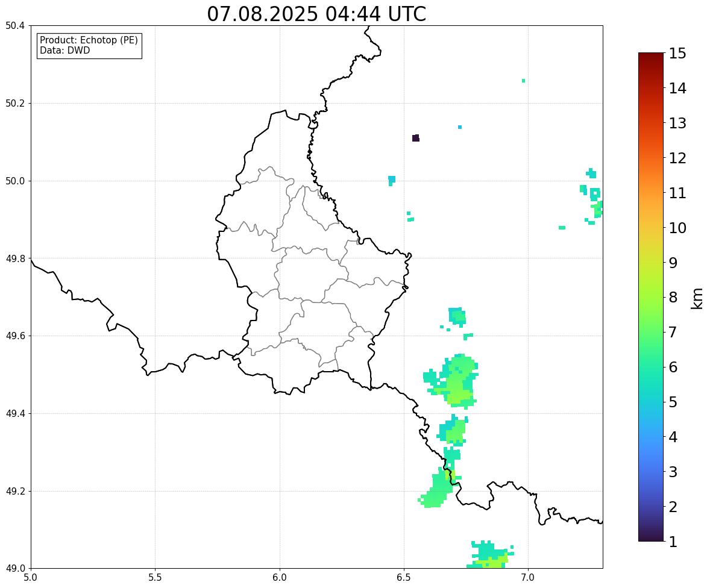Click the colorbar label 14
Image resolution: width=710 pixels, height=588 pixels.
pyautogui.click(x=677, y=89)
